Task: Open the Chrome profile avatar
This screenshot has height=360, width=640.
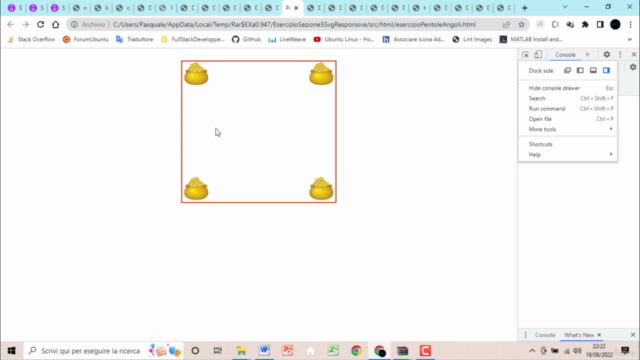Action: coord(615,24)
